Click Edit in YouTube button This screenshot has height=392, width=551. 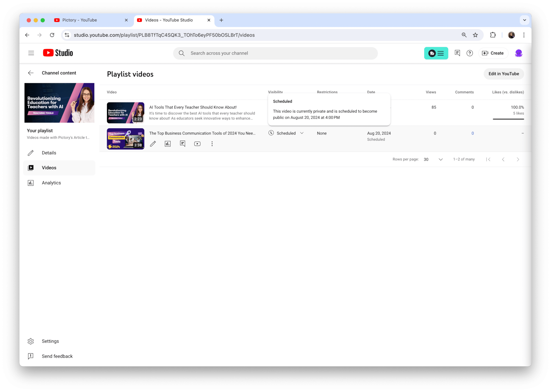(504, 74)
